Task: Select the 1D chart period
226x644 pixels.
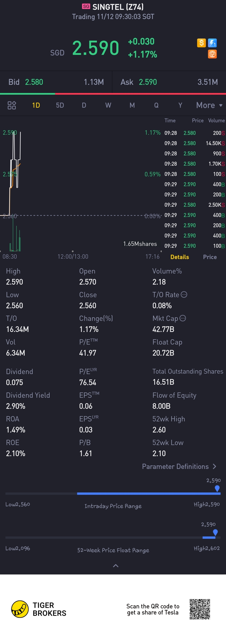Action: coord(36,105)
